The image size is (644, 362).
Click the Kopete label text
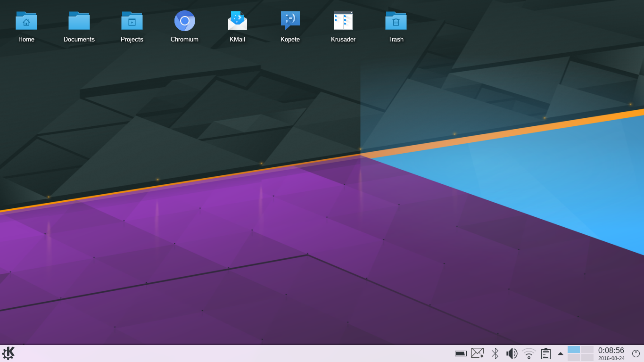(290, 40)
